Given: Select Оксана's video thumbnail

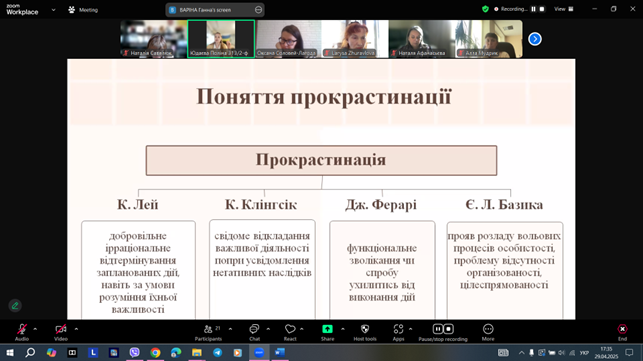Looking at the screenshot, I should 288,39.
